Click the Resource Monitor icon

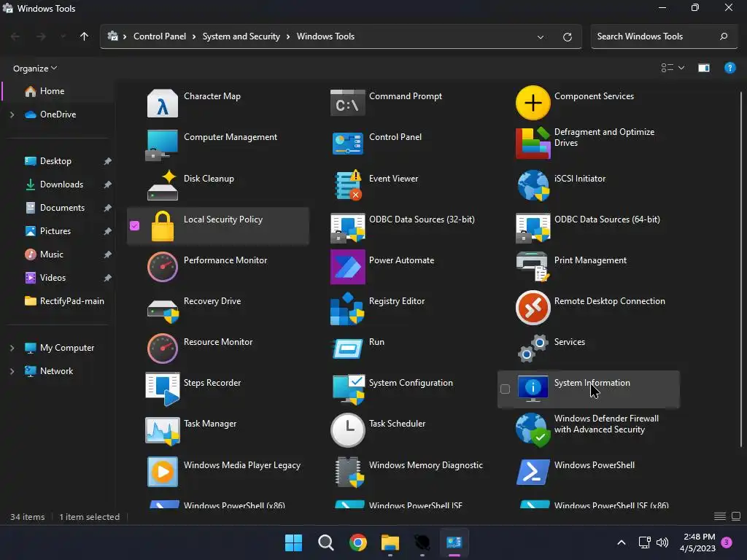(163, 349)
